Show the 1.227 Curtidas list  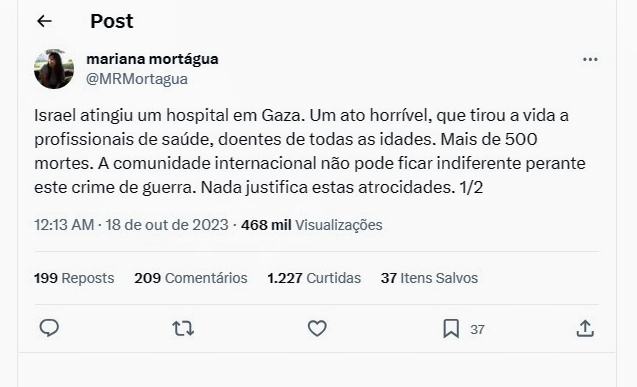314,278
